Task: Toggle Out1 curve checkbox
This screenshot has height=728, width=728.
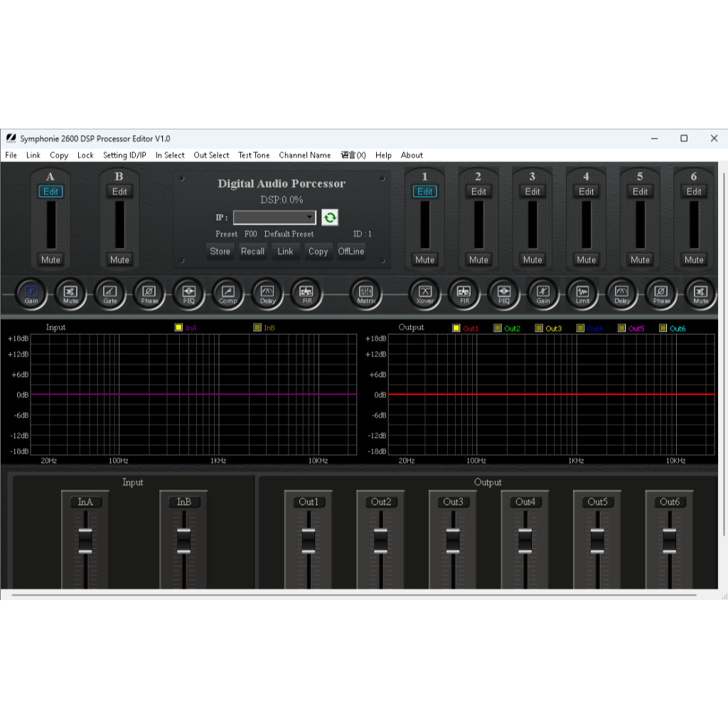Action: [456, 328]
